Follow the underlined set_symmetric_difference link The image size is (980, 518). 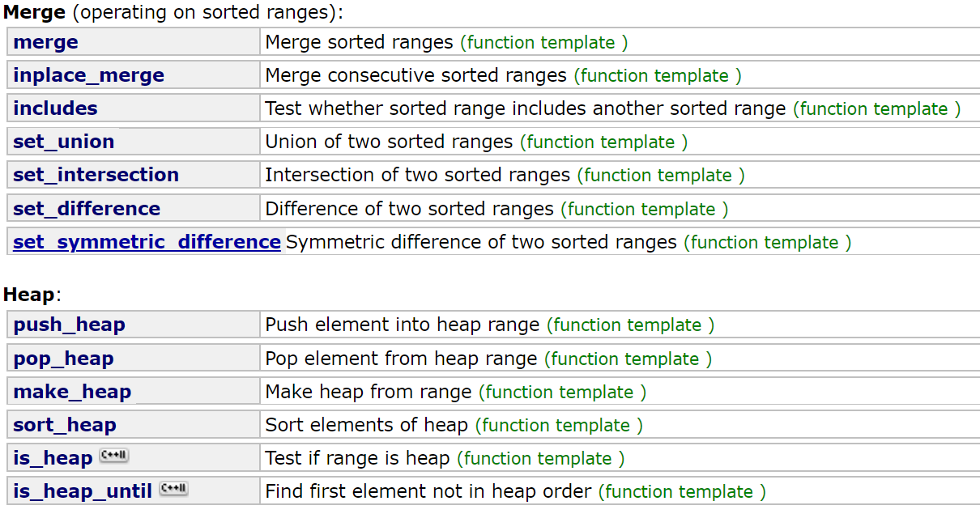pos(147,242)
